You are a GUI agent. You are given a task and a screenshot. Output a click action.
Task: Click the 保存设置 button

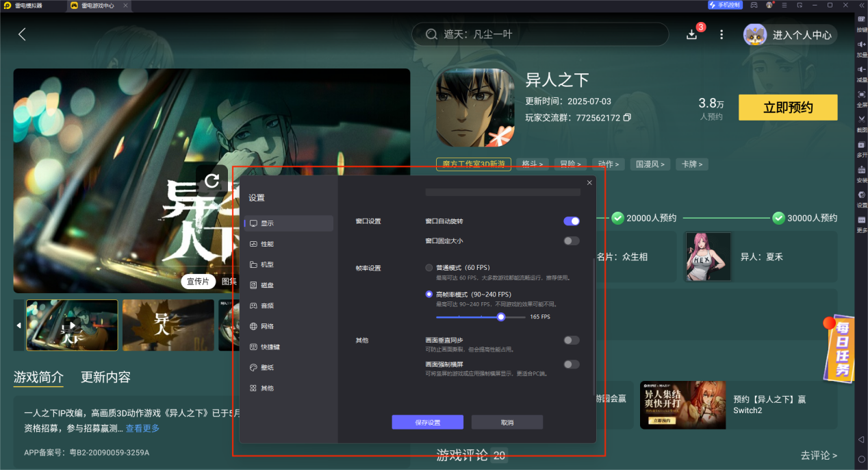pos(427,422)
